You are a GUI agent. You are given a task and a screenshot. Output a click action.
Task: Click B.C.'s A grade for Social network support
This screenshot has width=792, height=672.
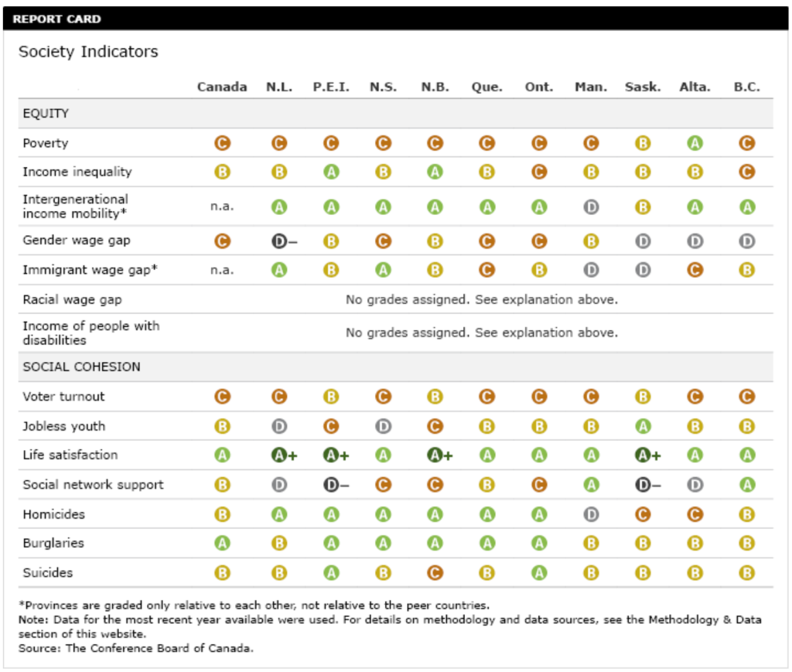pos(746,485)
